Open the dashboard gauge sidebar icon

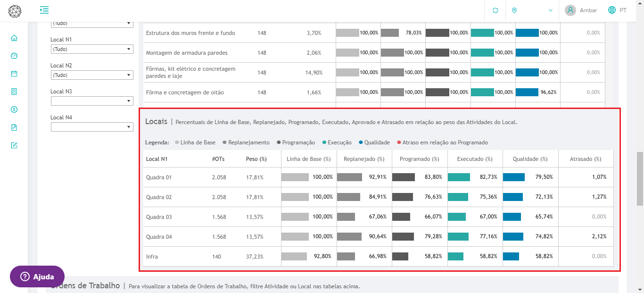click(x=14, y=56)
